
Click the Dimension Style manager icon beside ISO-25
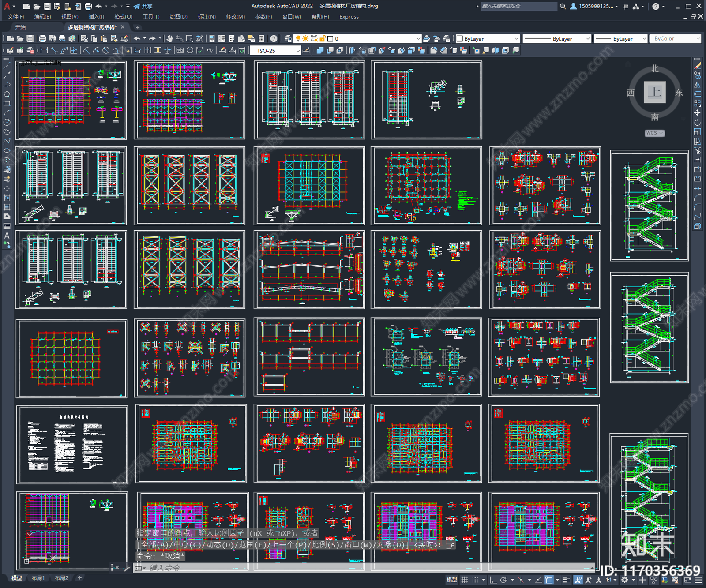click(x=306, y=50)
